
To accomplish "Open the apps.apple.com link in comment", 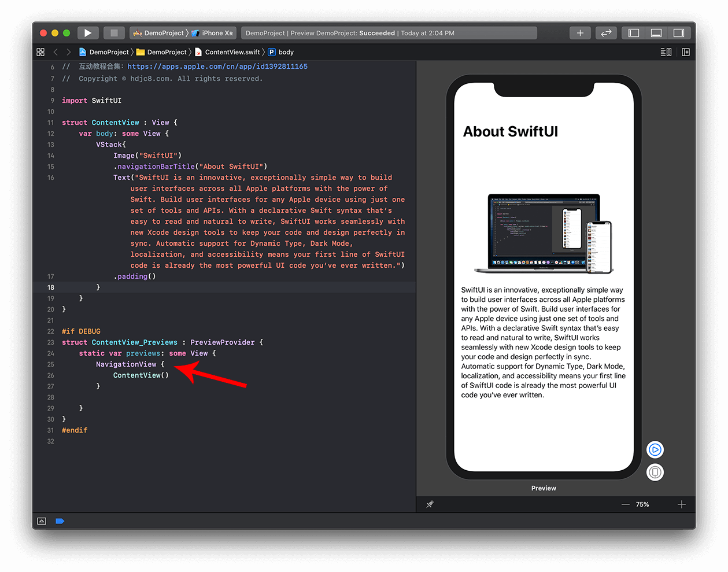I will [x=217, y=67].
